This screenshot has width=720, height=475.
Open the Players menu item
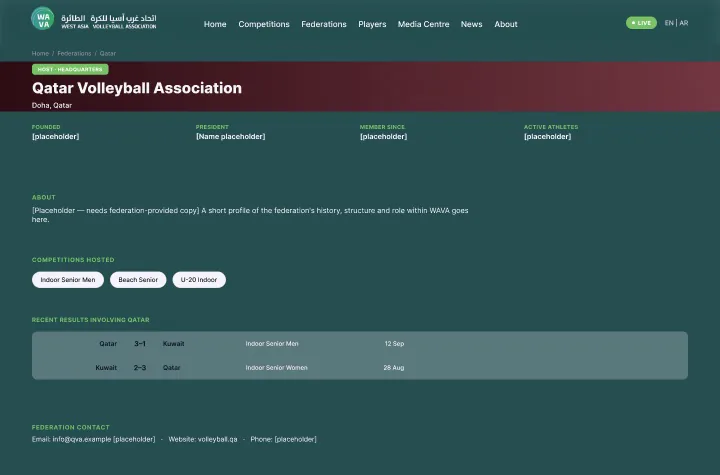click(x=372, y=24)
